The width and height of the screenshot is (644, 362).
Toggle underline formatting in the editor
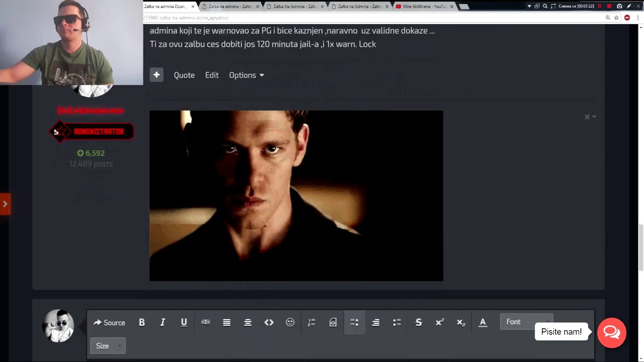pos(184,322)
